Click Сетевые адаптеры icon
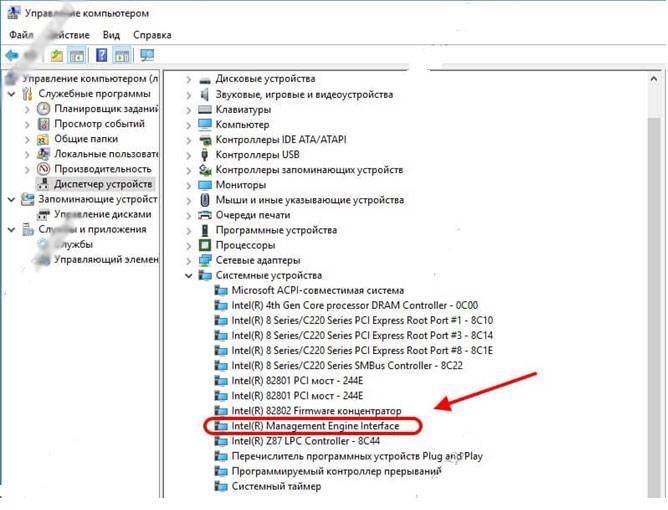 205,260
